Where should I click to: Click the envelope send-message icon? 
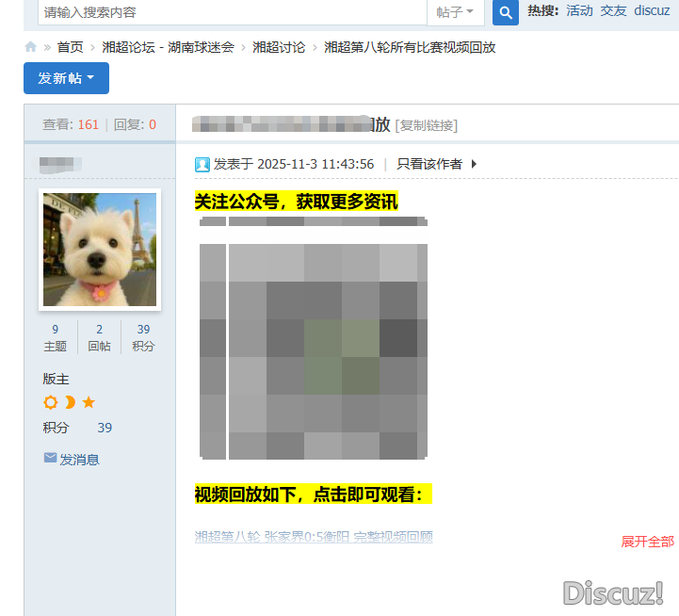pyautogui.click(x=50, y=459)
